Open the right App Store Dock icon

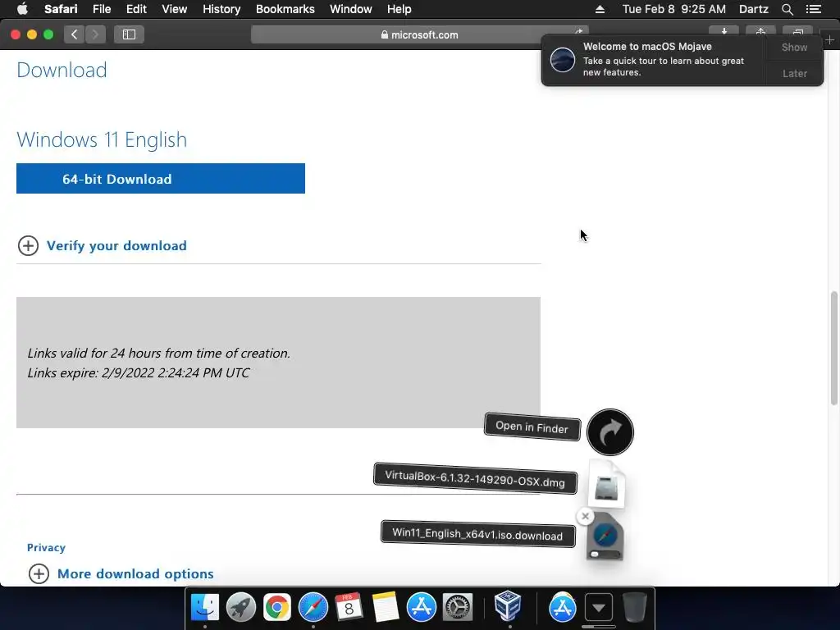click(563, 608)
